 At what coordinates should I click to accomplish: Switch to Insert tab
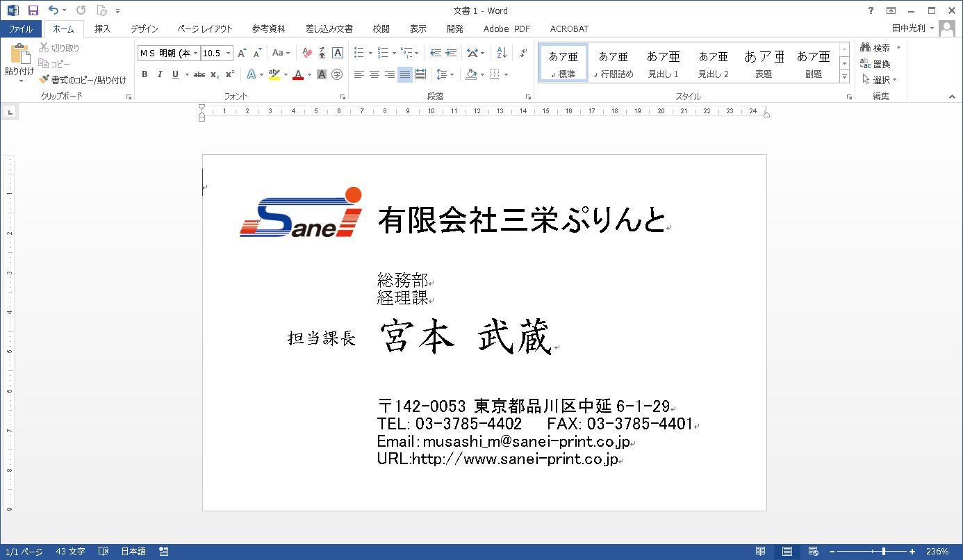[x=102, y=28]
